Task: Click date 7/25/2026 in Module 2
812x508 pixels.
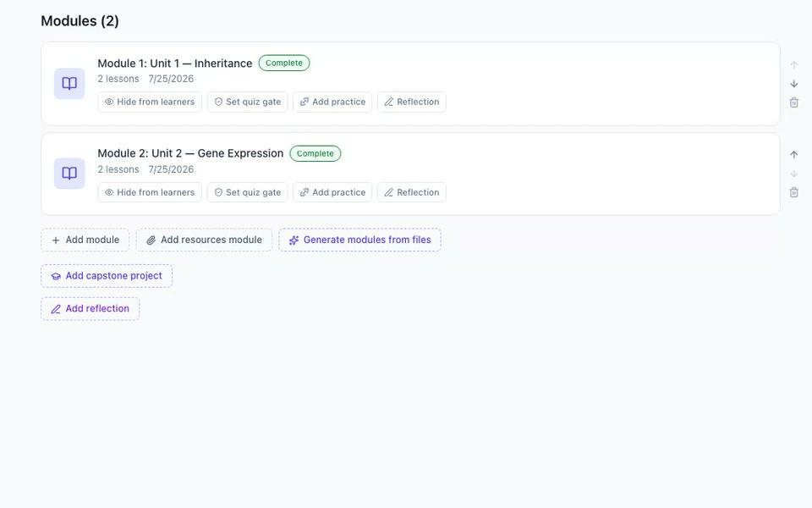Action: (171, 169)
